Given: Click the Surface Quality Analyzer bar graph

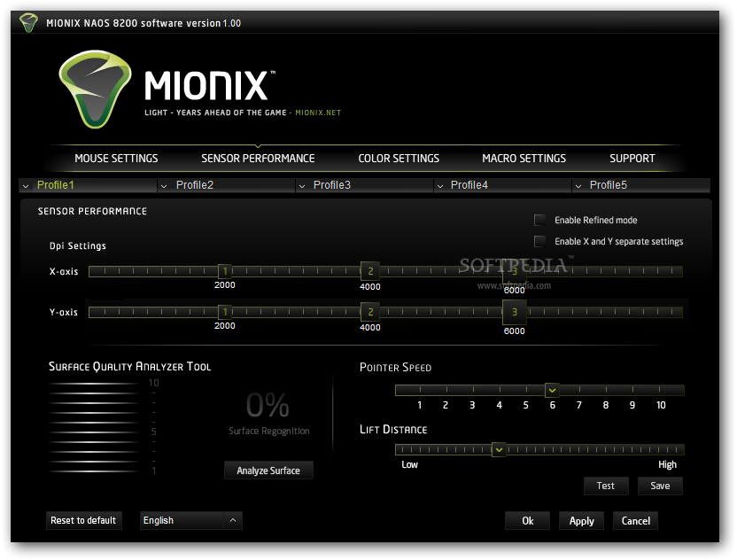Looking at the screenshot, I should point(93,427).
